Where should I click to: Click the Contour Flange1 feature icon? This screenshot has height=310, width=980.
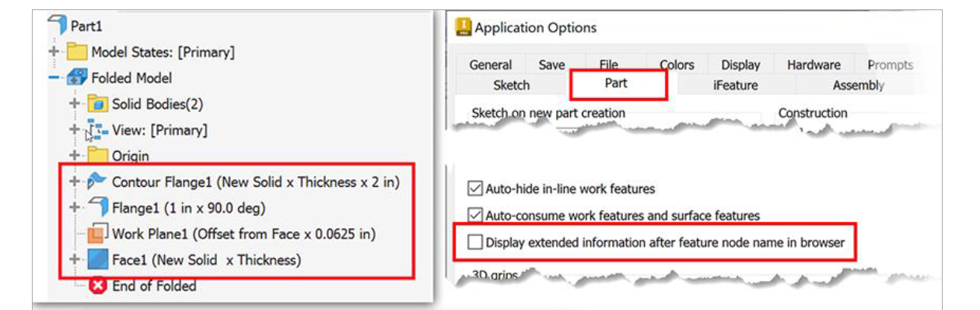[x=97, y=182]
